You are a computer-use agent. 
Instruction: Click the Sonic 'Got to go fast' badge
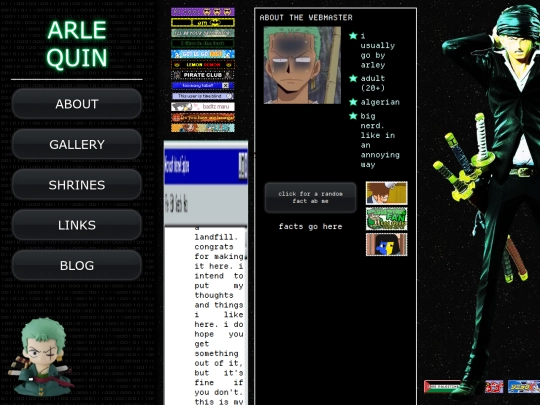point(203,54)
